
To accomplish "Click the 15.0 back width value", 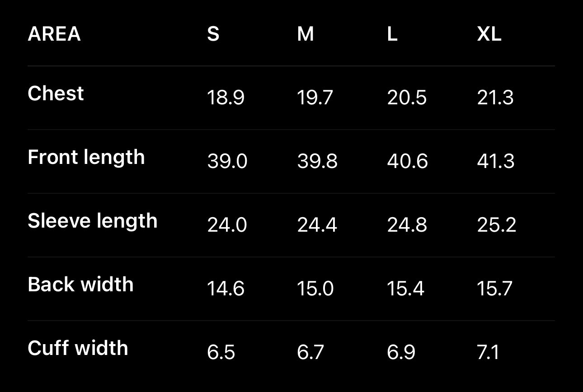I will 315,289.
